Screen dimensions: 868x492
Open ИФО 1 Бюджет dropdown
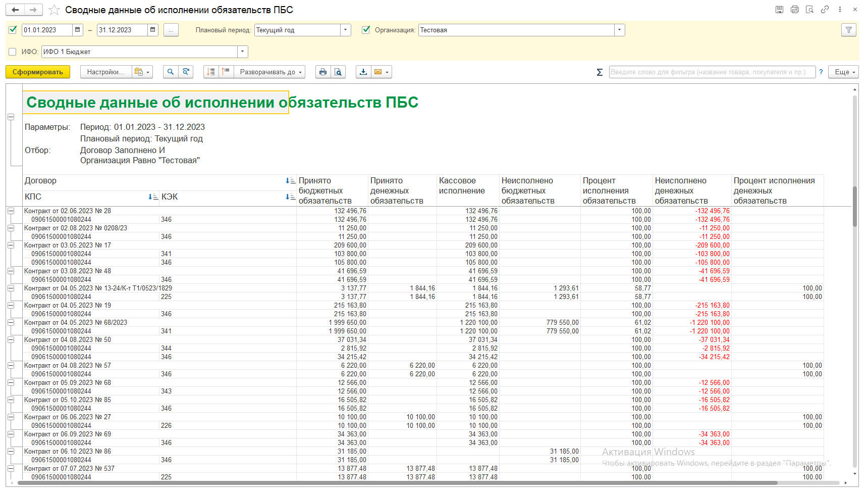243,52
